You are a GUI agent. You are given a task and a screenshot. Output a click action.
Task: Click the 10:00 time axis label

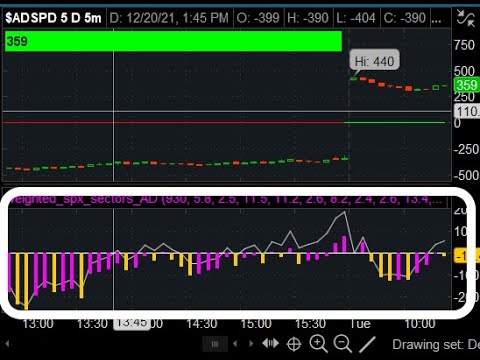tap(420, 323)
